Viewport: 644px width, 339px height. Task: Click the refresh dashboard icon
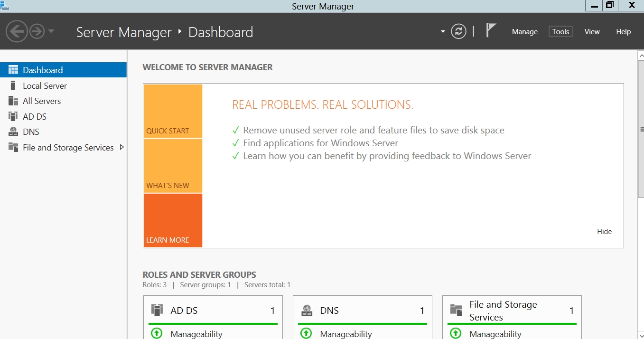pyautogui.click(x=458, y=32)
